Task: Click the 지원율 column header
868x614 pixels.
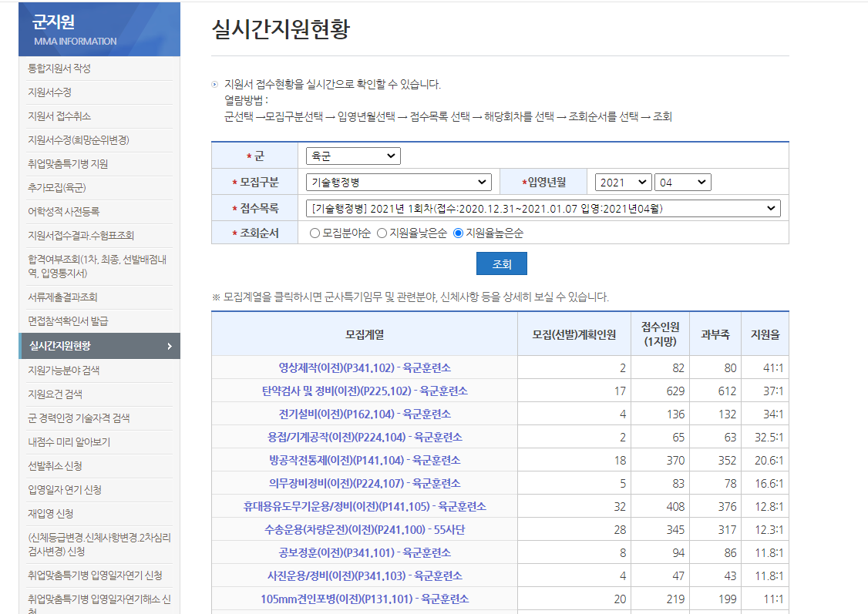Action: (x=765, y=334)
